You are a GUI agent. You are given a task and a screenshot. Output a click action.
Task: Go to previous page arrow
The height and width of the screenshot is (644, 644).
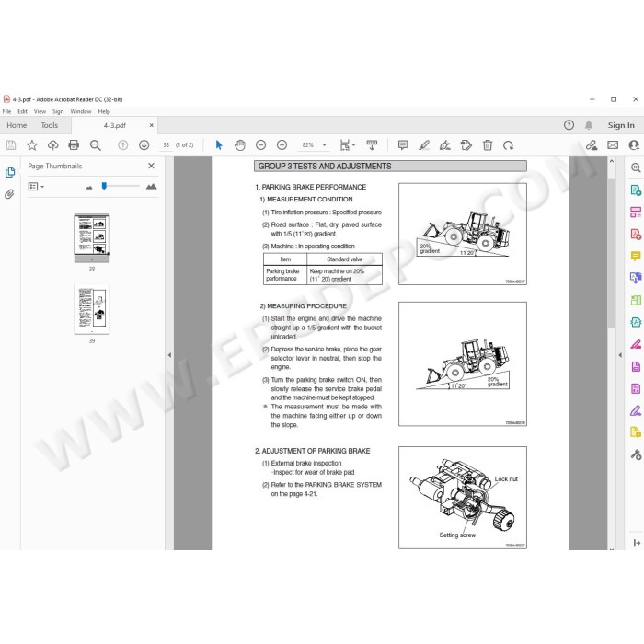click(x=122, y=145)
